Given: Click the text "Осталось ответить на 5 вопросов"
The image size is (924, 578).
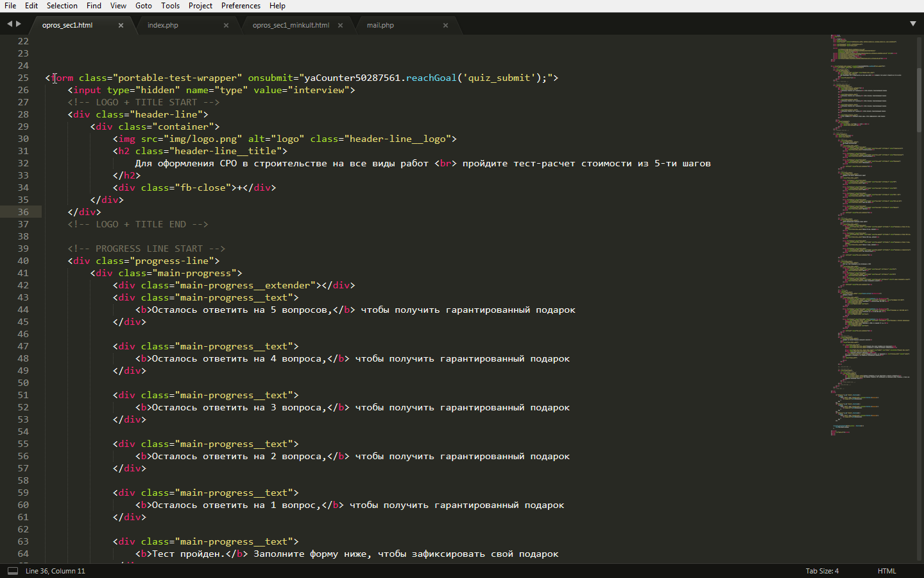Looking at the screenshot, I should coord(239,310).
